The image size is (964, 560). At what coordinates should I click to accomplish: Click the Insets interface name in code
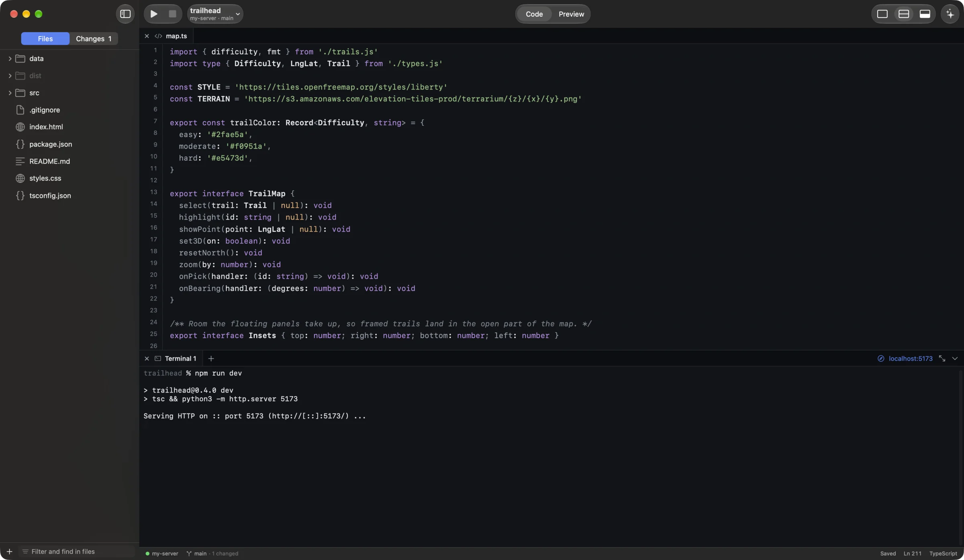[262, 336]
